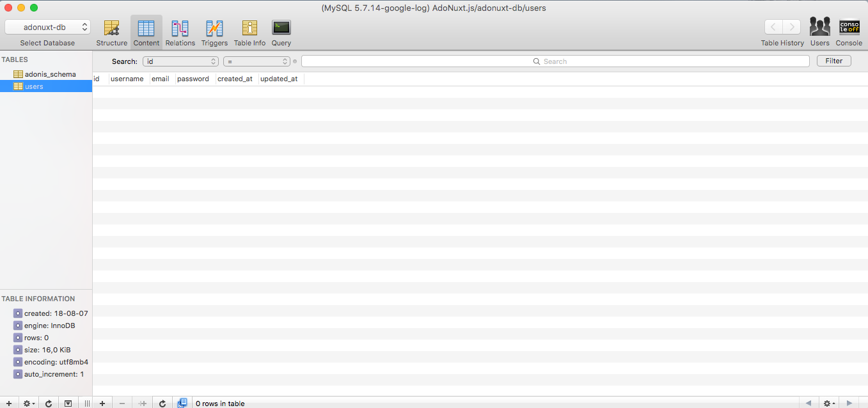Switch to the Content tab
This screenshot has height=408, width=868.
pos(146,28)
